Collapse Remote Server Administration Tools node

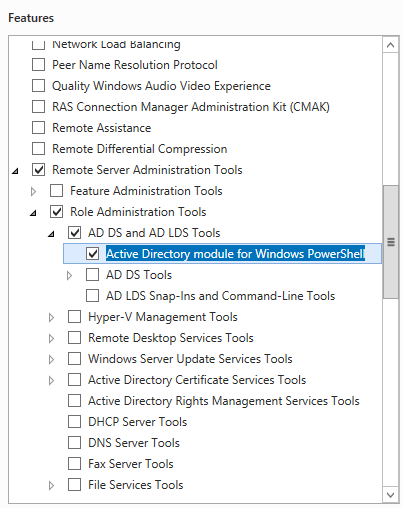tap(15, 171)
